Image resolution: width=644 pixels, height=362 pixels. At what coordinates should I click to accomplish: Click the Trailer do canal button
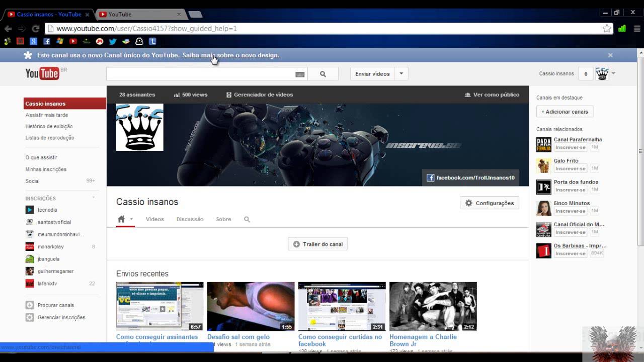point(317,244)
